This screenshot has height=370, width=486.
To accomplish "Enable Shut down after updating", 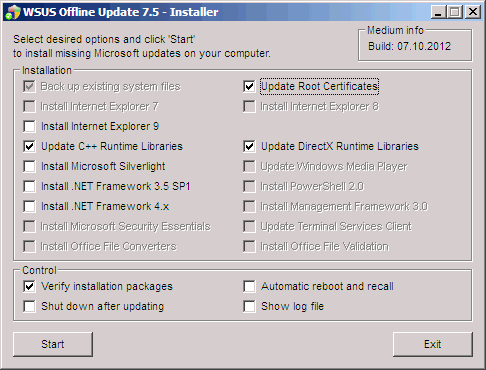I will (x=29, y=307).
